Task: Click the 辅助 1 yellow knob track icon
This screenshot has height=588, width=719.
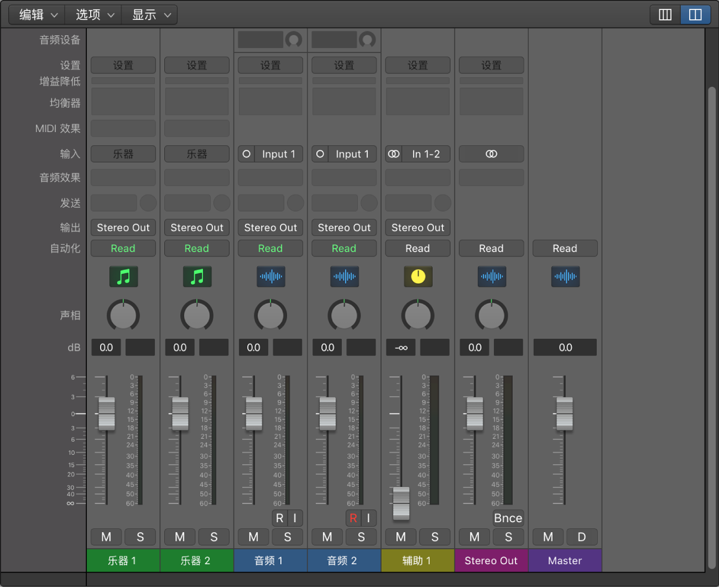Action: 418,276
